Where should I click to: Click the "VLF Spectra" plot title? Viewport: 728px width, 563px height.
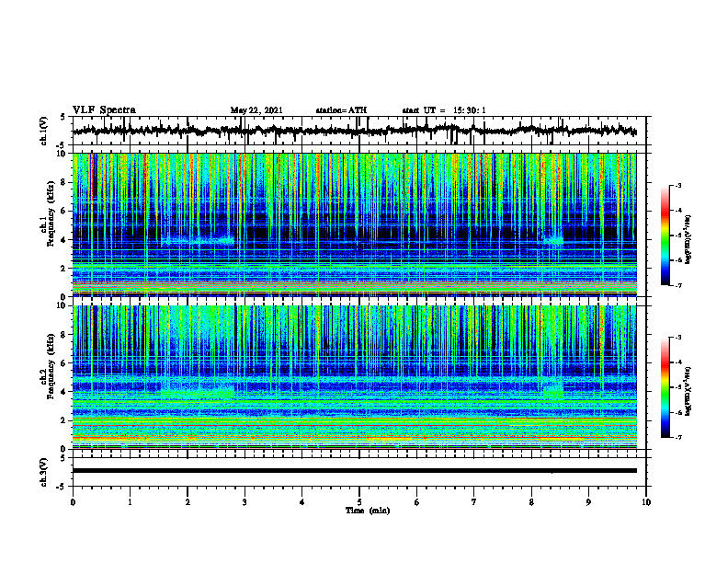click(104, 110)
